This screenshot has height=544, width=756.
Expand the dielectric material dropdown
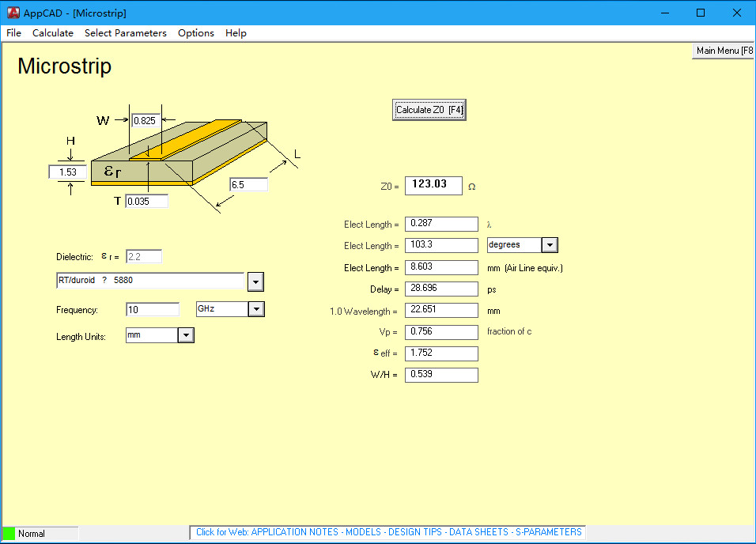[255, 281]
